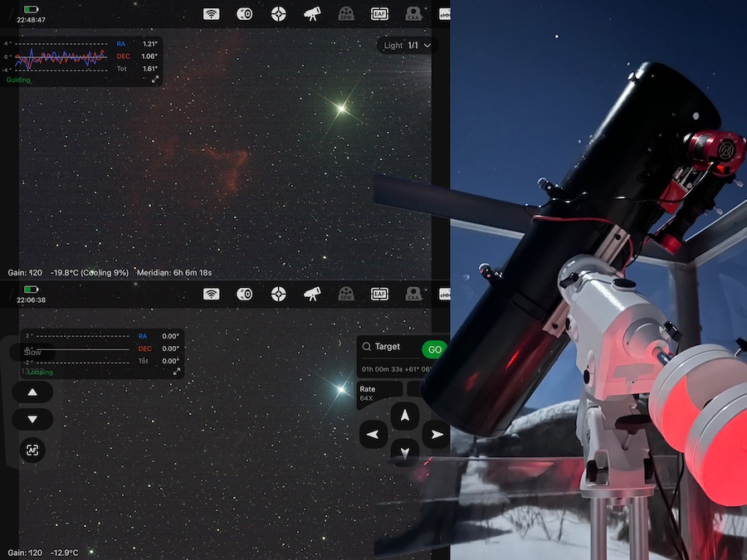Open EAF focuser settings in the 22:06:38 toolbar
Screen dimensions: 747x560
(379, 294)
